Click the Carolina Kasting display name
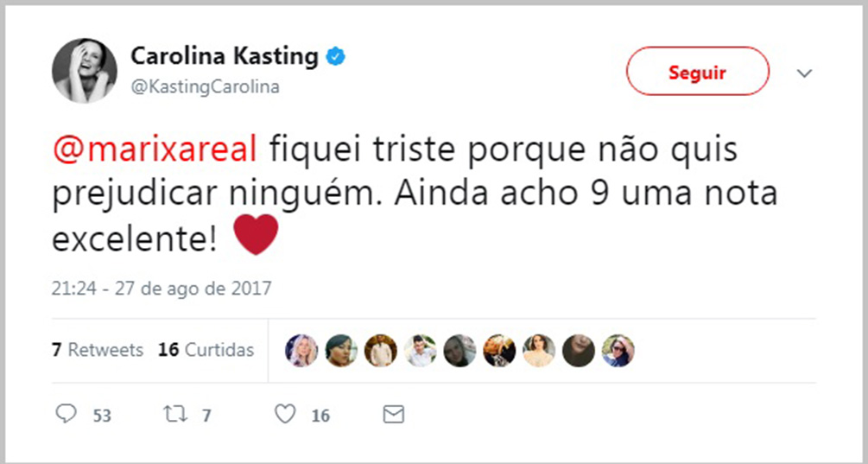 coord(224,57)
